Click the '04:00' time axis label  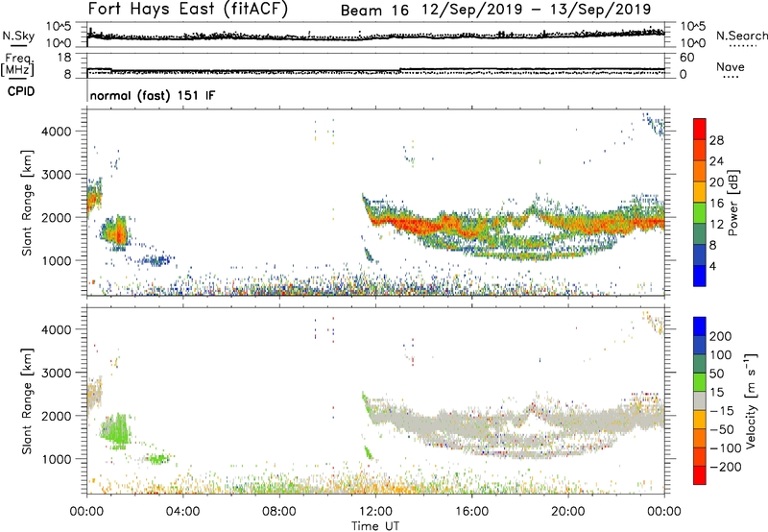pos(182,512)
